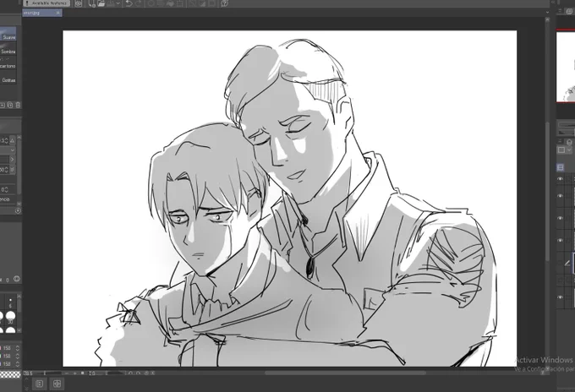This screenshot has height=392, width=575.
Task: Click the Fill icon in command bar
Action: point(171,3)
